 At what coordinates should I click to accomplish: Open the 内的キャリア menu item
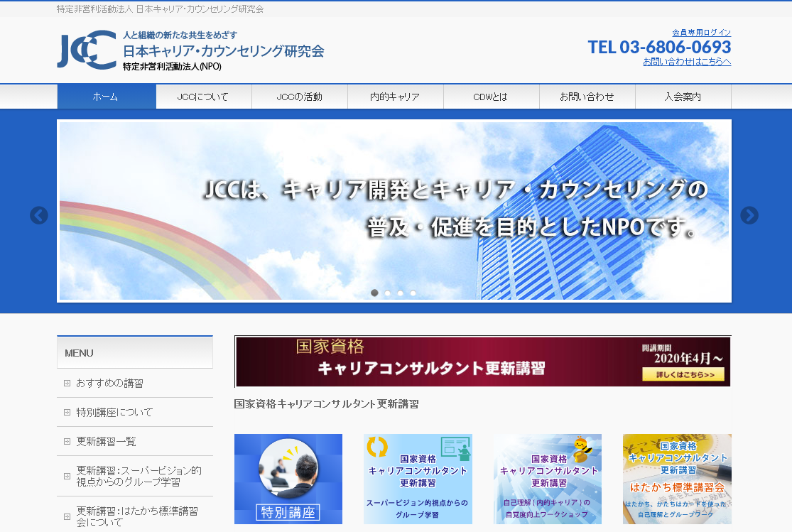(396, 97)
